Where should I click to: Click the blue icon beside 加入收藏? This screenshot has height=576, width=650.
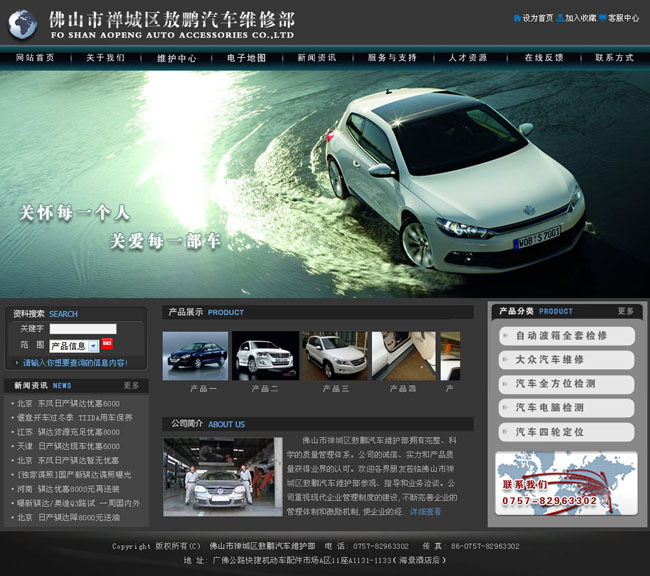click(560, 18)
